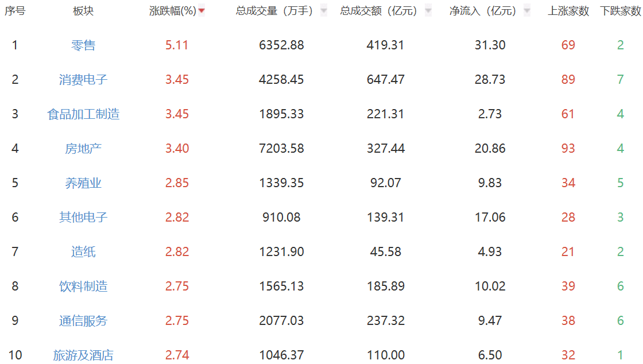Click the 上涨家数 column header

(568, 11)
